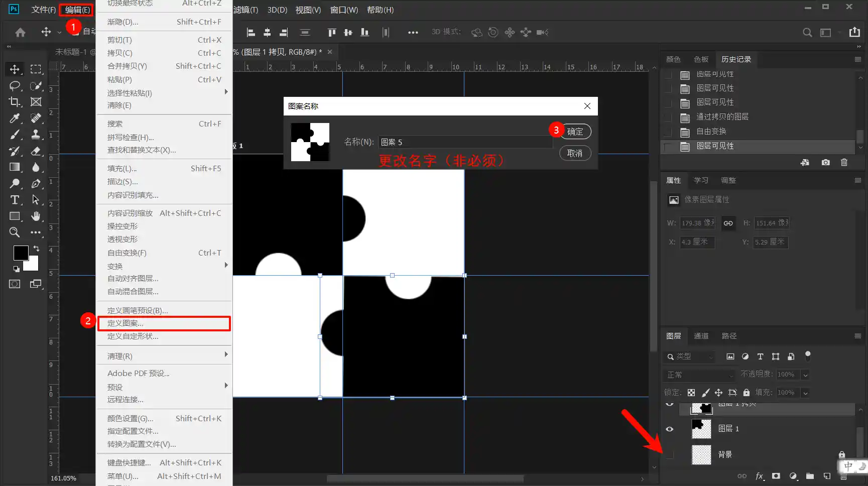
Task: Click the three-dot more options in options bar
Action: [413, 33]
